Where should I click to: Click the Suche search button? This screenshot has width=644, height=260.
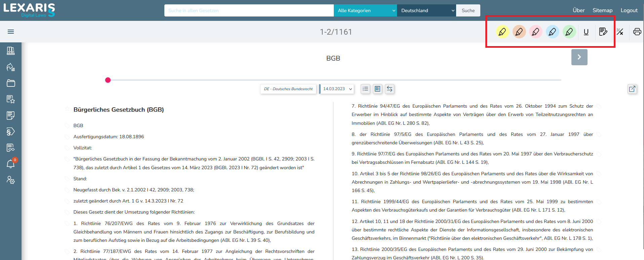pos(468,10)
